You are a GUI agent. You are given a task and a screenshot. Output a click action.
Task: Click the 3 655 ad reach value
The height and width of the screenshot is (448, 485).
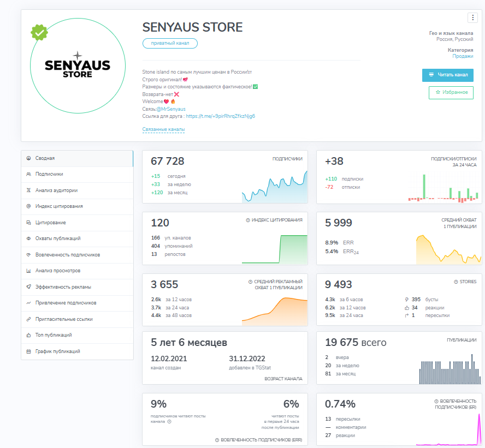(x=164, y=284)
